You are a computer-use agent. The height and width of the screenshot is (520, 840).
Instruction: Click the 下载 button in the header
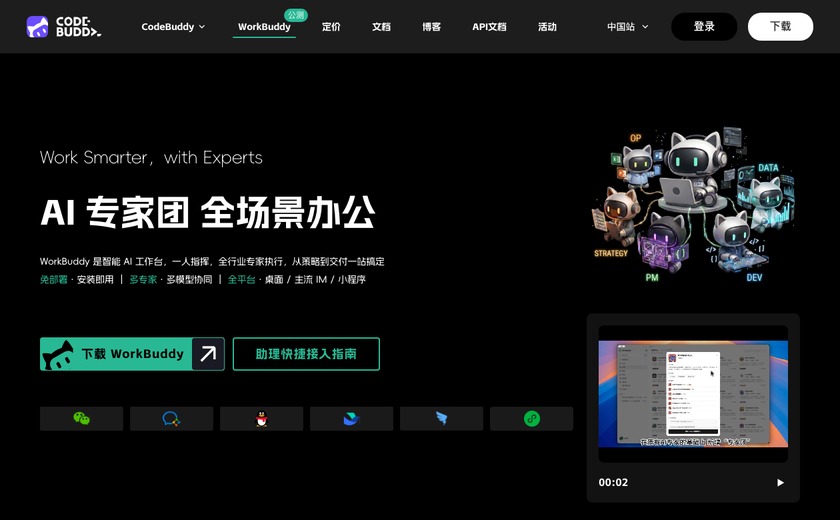pyautogui.click(x=781, y=27)
